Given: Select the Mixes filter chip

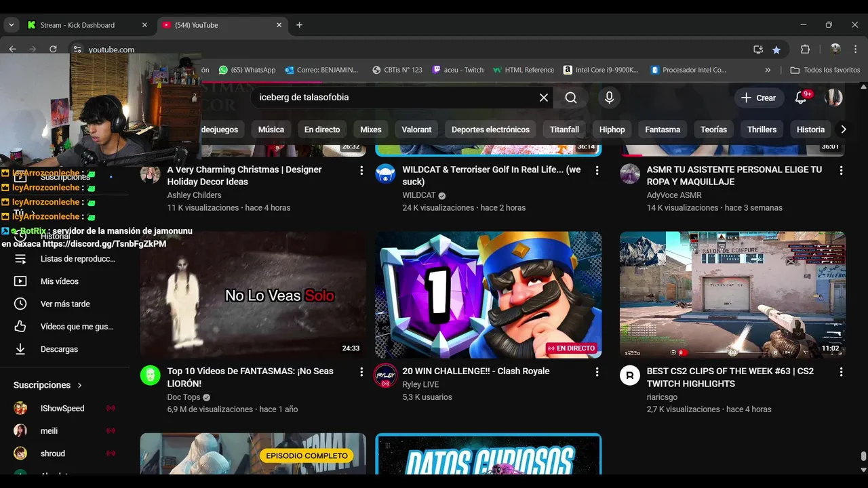Looking at the screenshot, I should (371, 129).
